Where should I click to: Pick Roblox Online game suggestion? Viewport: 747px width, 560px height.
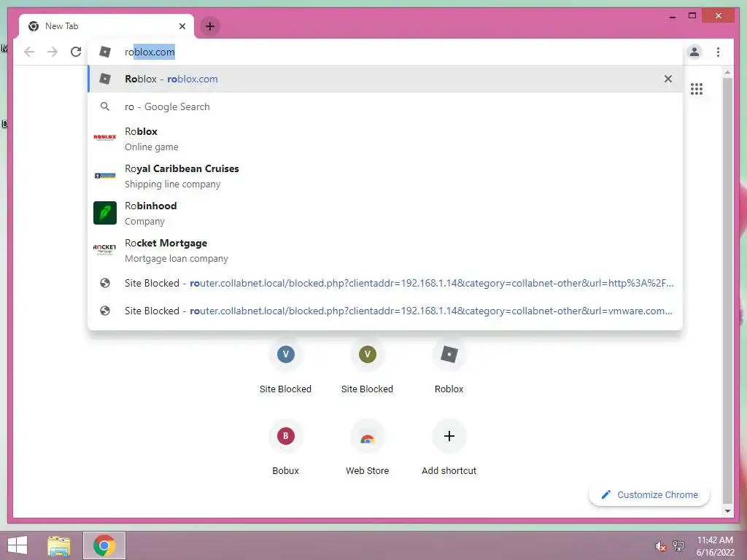tap(385, 139)
